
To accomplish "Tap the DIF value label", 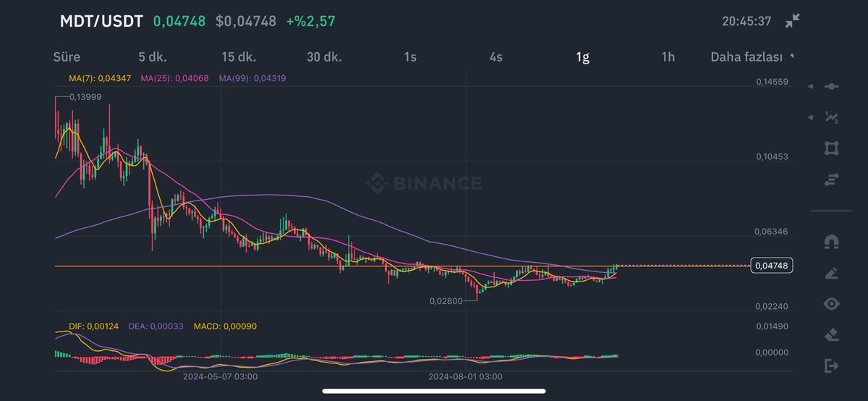I will pyautogui.click(x=93, y=326).
